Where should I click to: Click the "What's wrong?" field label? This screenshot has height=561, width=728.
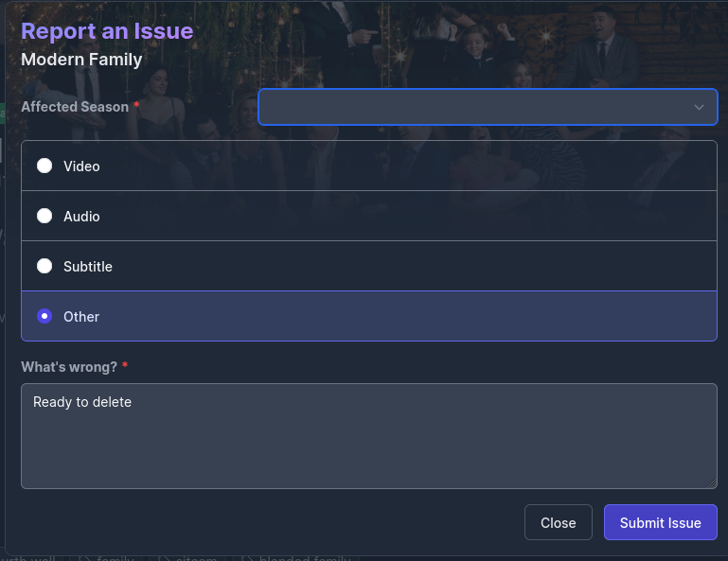tap(69, 366)
